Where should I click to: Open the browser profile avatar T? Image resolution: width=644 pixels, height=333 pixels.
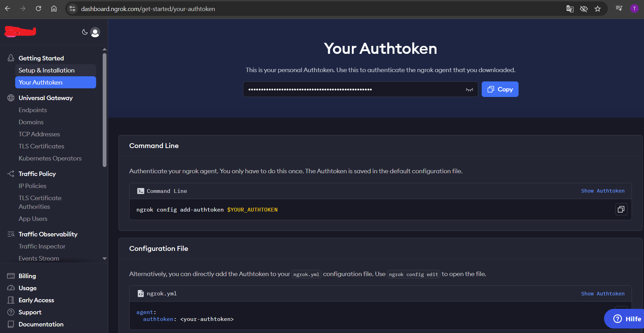pyautogui.click(x=634, y=9)
